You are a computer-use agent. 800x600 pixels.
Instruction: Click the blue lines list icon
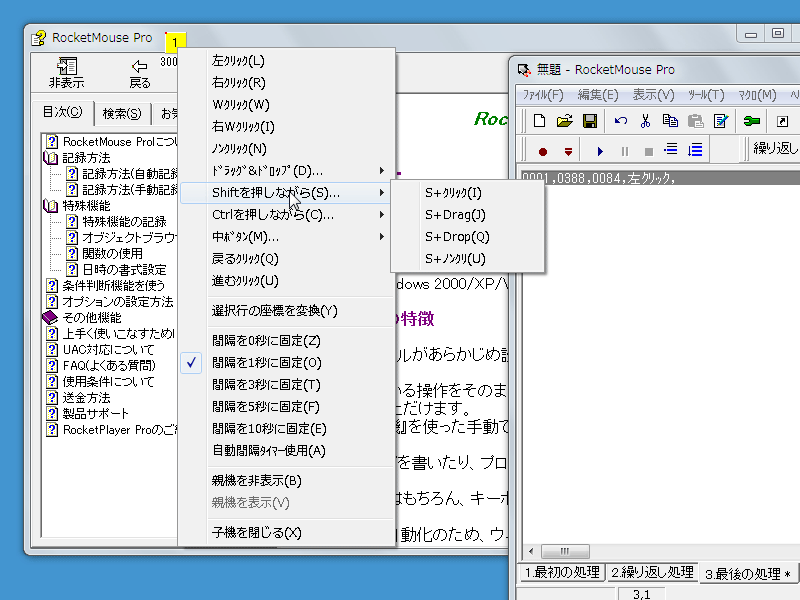click(671, 149)
